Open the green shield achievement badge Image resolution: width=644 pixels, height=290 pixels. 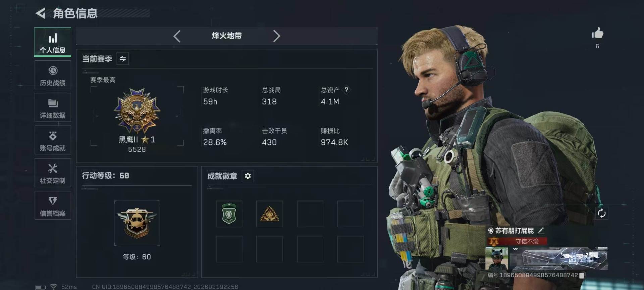229,214
